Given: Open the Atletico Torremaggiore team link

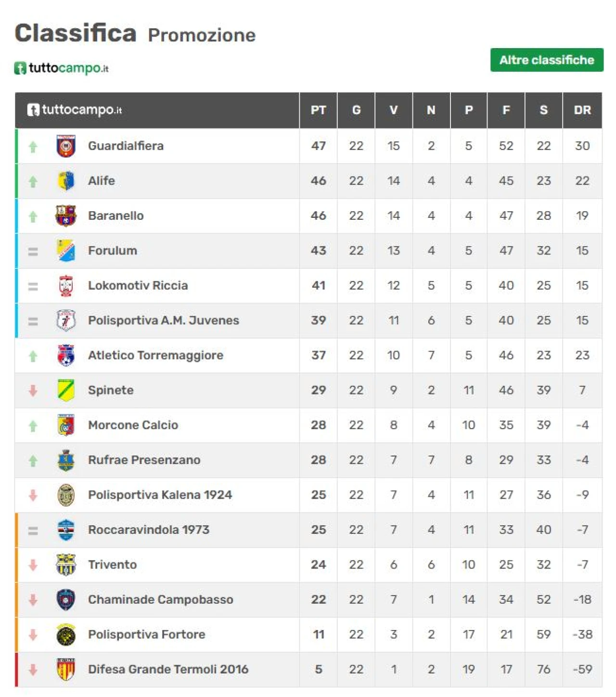Looking at the screenshot, I should coord(155,355).
